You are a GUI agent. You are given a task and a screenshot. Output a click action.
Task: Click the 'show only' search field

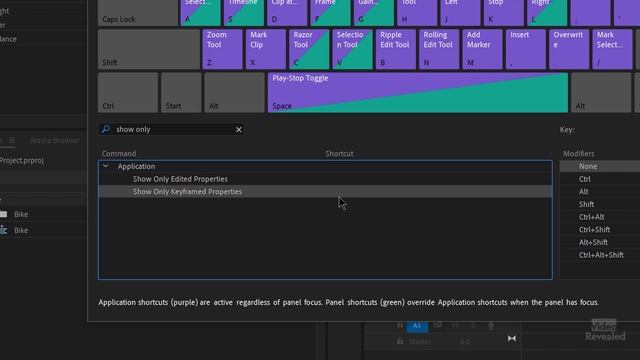[171, 129]
